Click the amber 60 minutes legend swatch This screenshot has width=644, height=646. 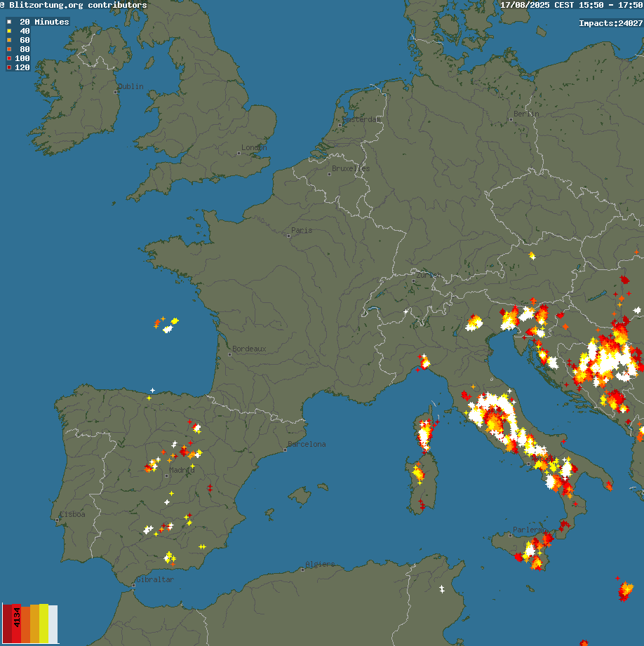click(9, 40)
